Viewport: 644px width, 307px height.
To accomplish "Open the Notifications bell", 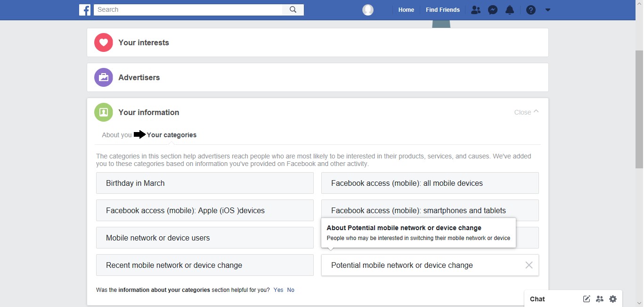I will click(510, 10).
